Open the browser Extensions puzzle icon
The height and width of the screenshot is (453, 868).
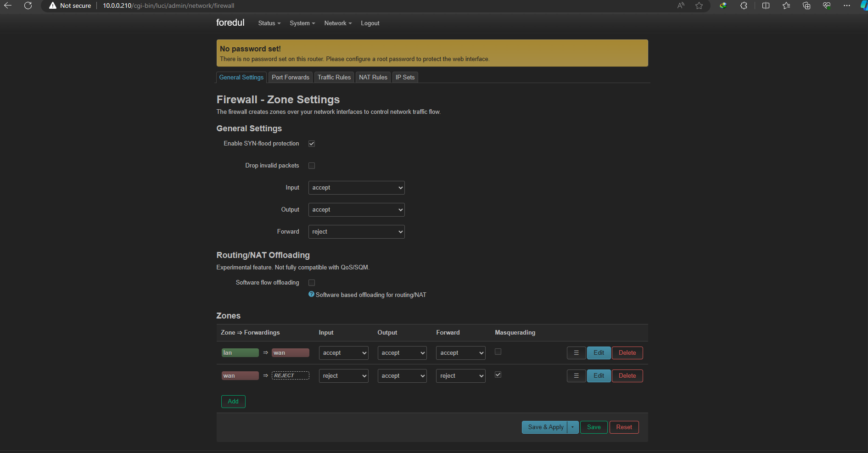pos(744,6)
